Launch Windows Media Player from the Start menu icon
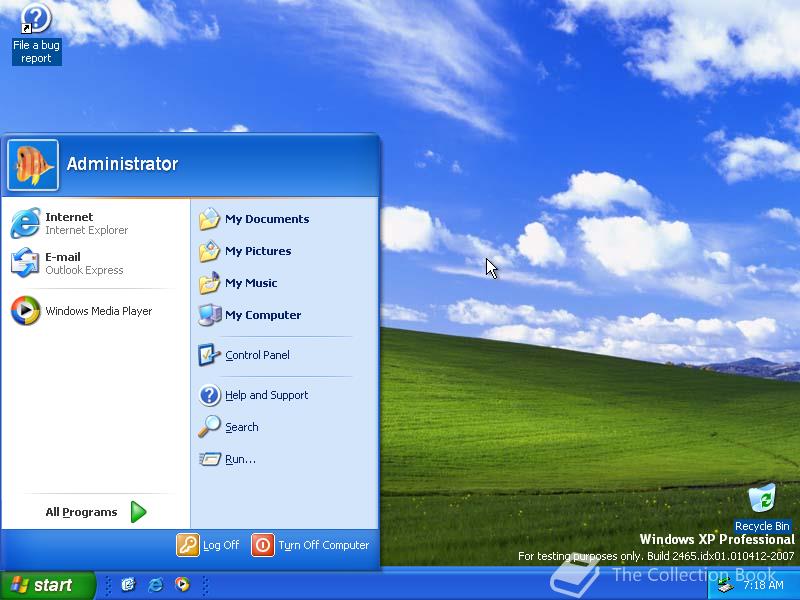This screenshot has width=800, height=600. (25, 310)
